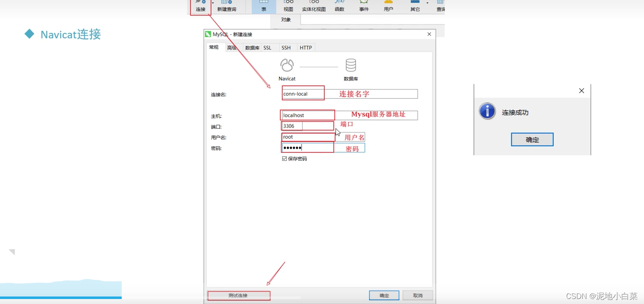The width and height of the screenshot is (644, 304).
Task: Switch to the 高级 tab
Action: 232,48
